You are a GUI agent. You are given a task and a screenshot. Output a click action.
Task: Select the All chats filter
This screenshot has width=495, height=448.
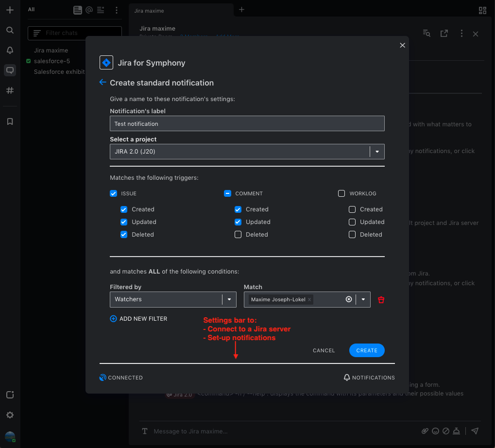tap(31, 9)
